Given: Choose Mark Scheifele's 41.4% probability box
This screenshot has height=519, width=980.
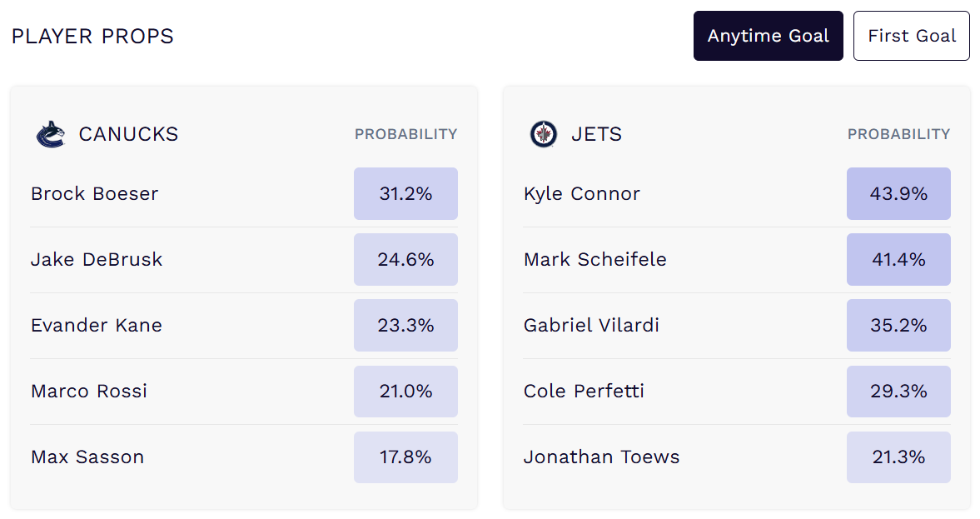Looking at the screenshot, I should pyautogui.click(x=898, y=260).
